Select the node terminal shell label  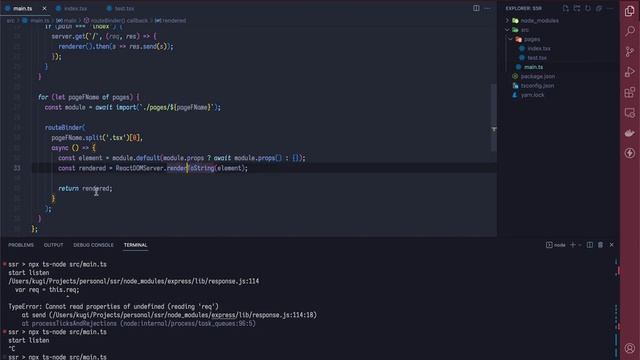[556, 245]
